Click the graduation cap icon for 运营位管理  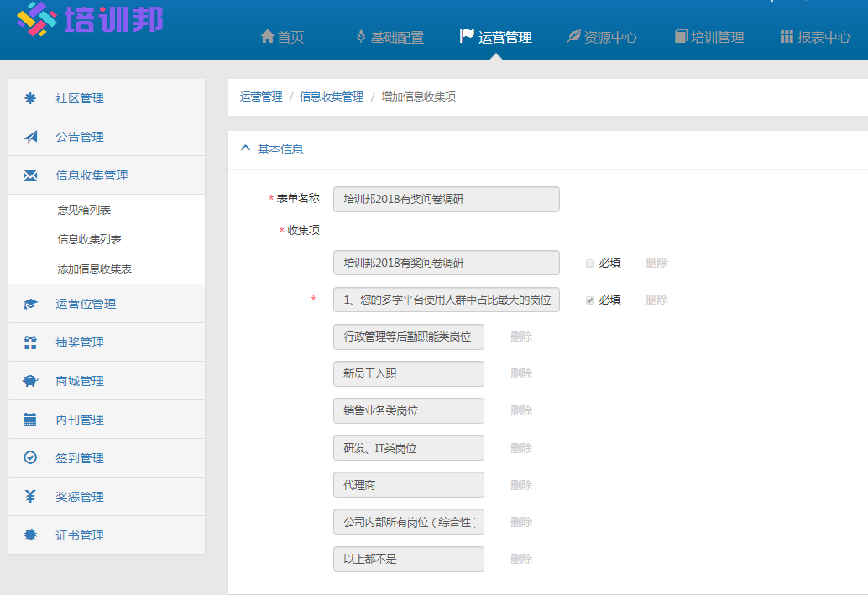pos(30,304)
